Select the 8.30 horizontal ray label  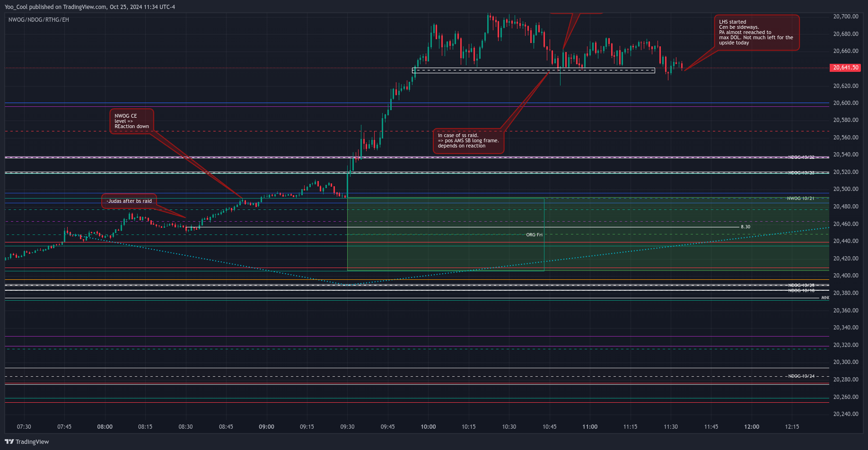(745, 227)
